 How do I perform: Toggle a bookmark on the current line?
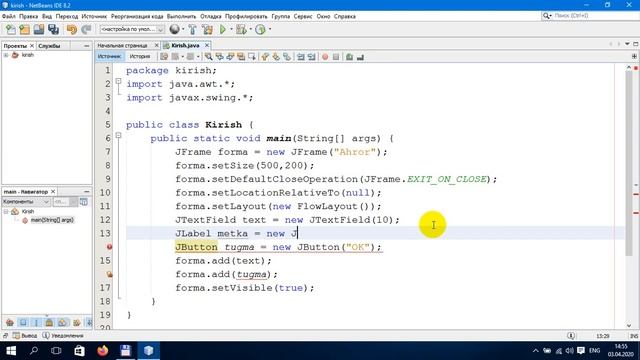pyautogui.click(x=287, y=57)
